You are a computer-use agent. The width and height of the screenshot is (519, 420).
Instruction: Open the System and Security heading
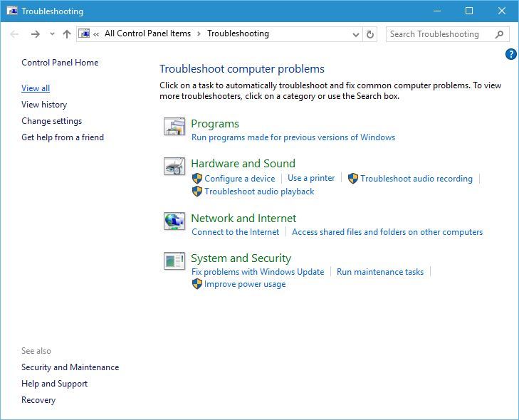pyautogui.click(x=241, y=258)
